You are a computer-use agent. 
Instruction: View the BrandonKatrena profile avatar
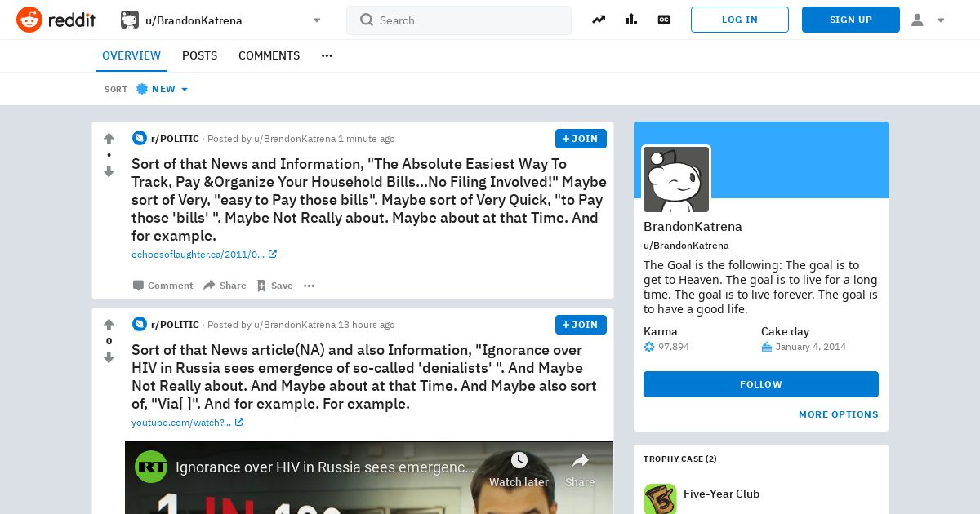coord(676,179)
